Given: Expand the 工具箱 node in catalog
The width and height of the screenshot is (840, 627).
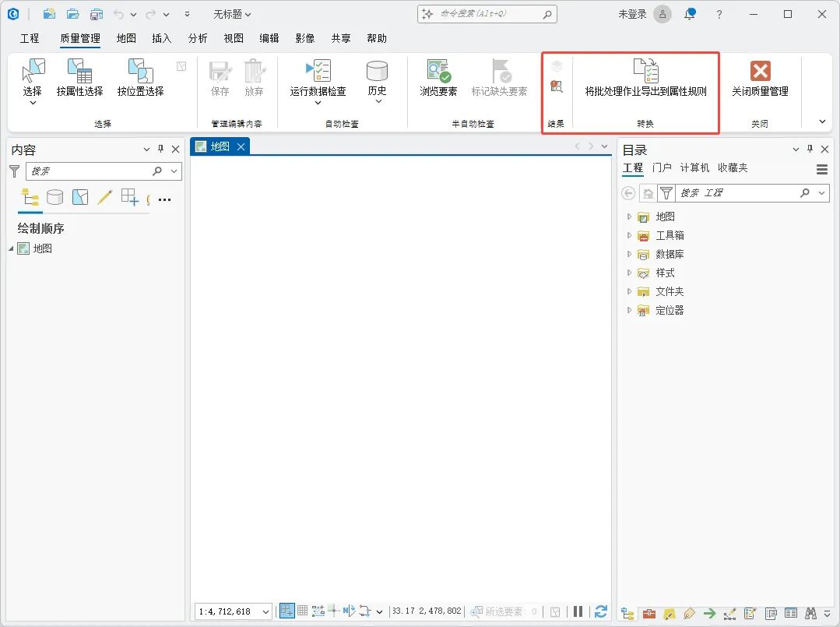Looking at the screenshot, I should [x=629, y=235].
